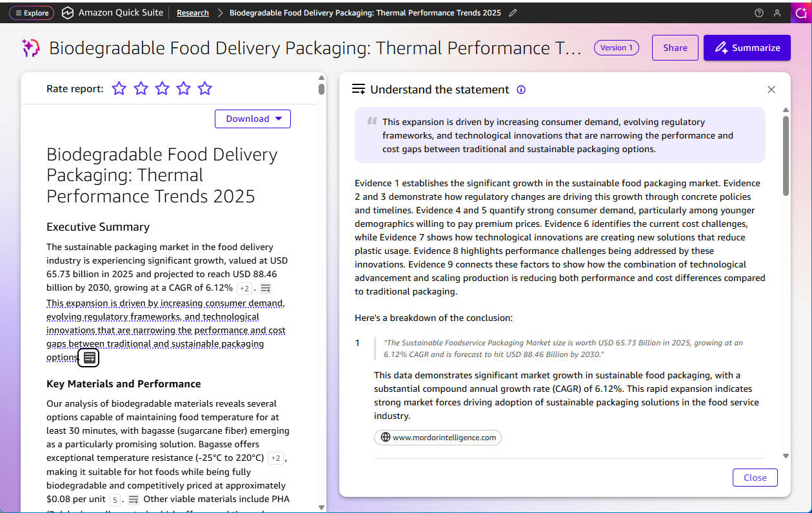Screen dimensions: 812x513
Task: Expand the +2 citations after temperature range
Action: (x=275, y=458)
